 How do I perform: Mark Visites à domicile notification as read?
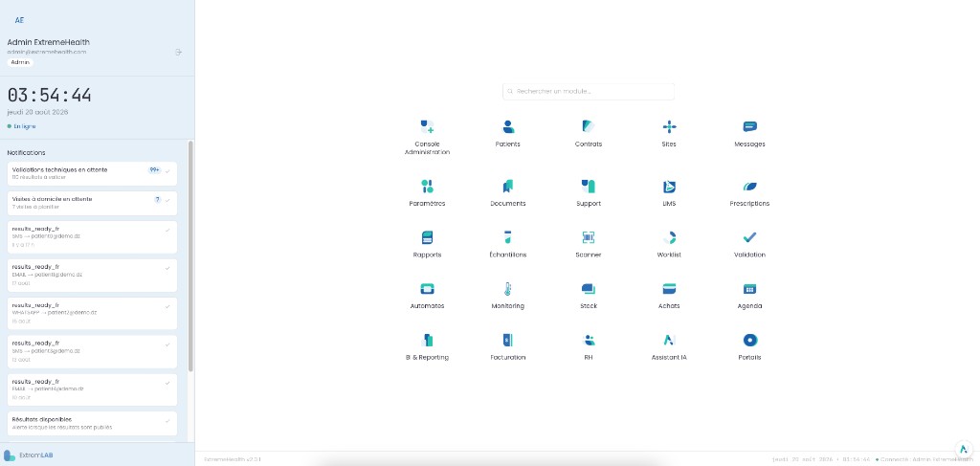coord(167,200)
